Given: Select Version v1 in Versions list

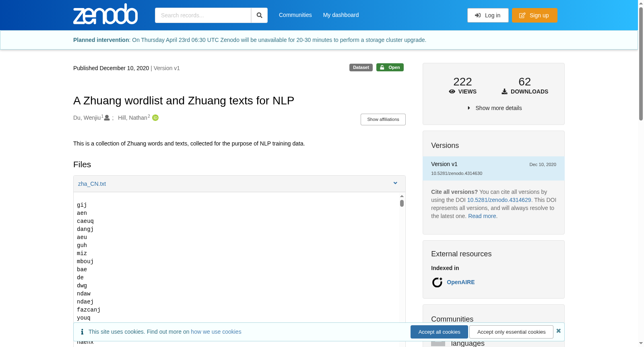Looking at the screenshot, I should pos(493,168).
